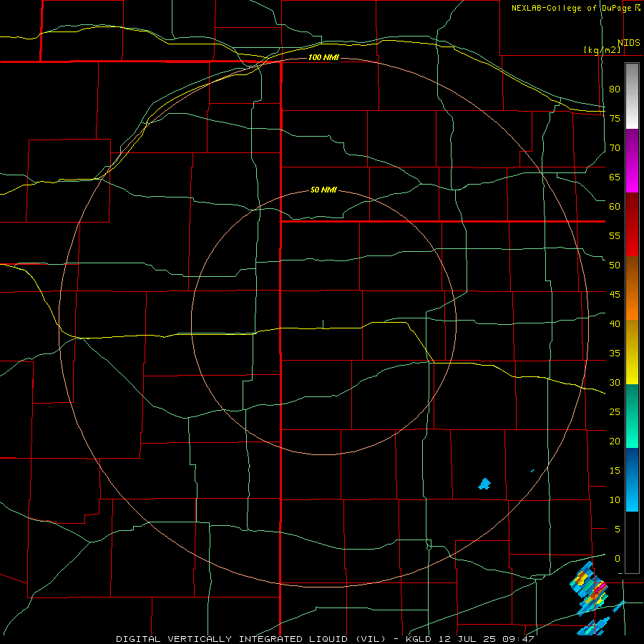
Task: Click the color scale value 30
Action: pos(615,383)
